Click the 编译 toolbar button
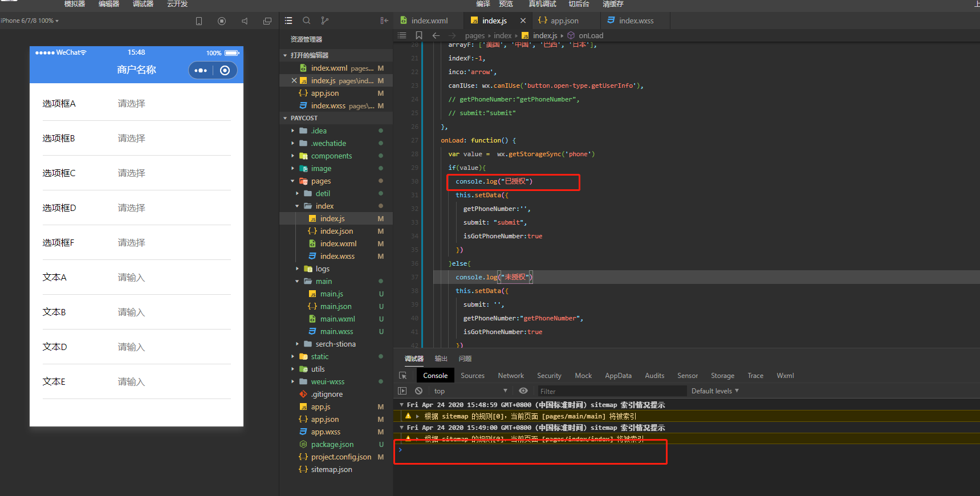980x496 pixels. (x=483, y=4)
